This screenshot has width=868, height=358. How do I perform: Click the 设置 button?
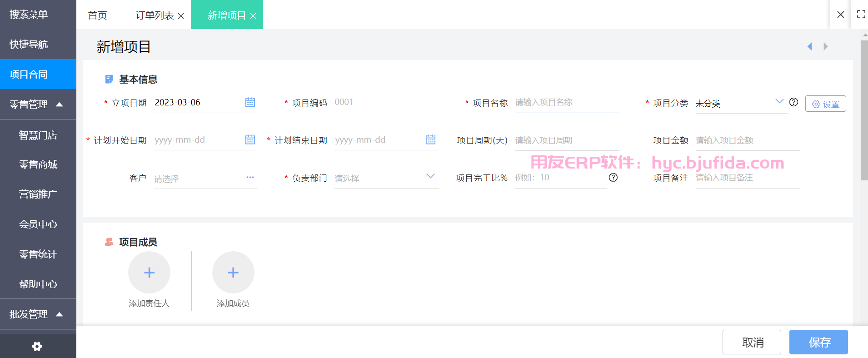[x=825, y=104]
